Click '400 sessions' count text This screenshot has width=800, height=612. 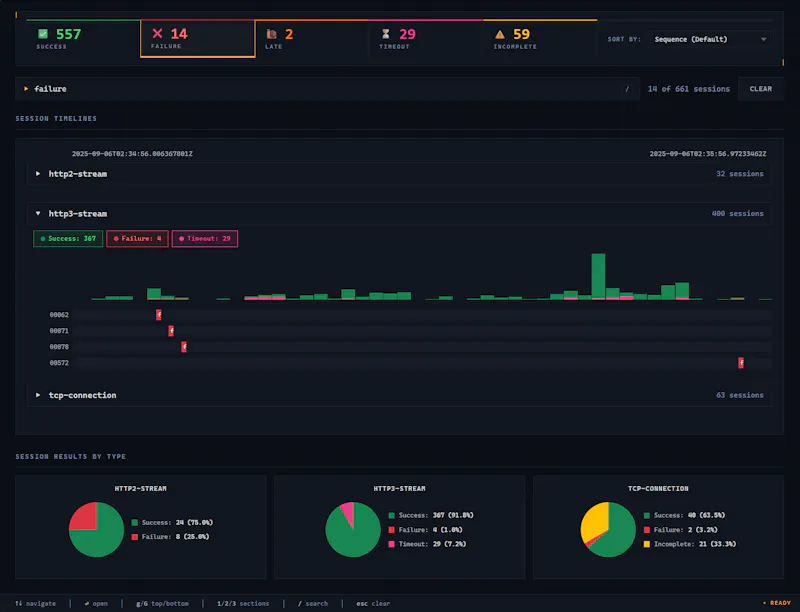pyautogui.click(x=738, y=214)
